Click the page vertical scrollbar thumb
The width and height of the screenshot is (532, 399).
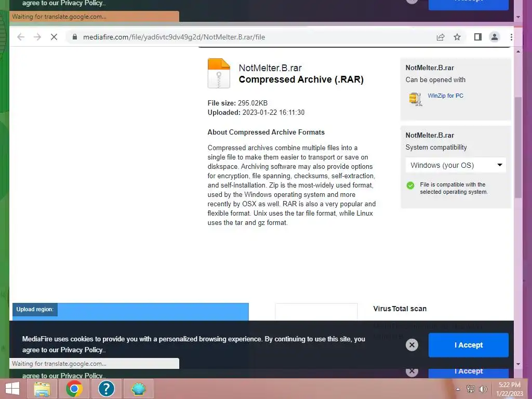[x=518, y=148]
